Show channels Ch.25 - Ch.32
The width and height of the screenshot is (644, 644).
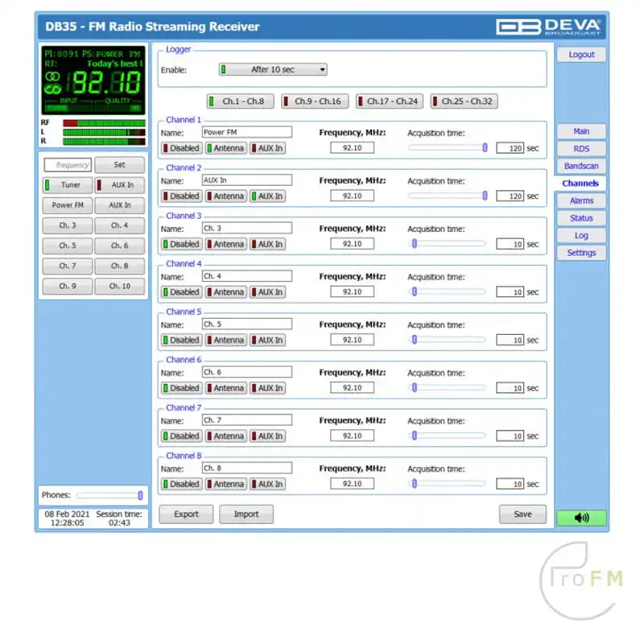coord(464,101)
